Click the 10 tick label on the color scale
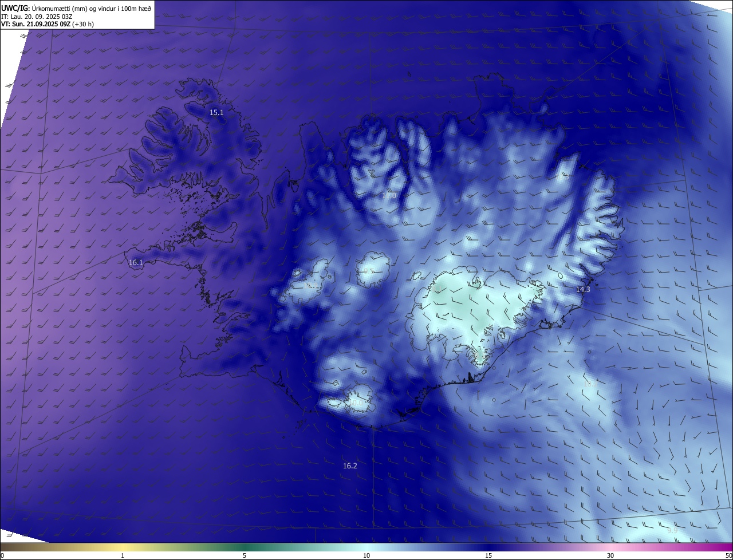Image resolution: width=733 pixels, height=560 pixels. click(x=366, y=555)
